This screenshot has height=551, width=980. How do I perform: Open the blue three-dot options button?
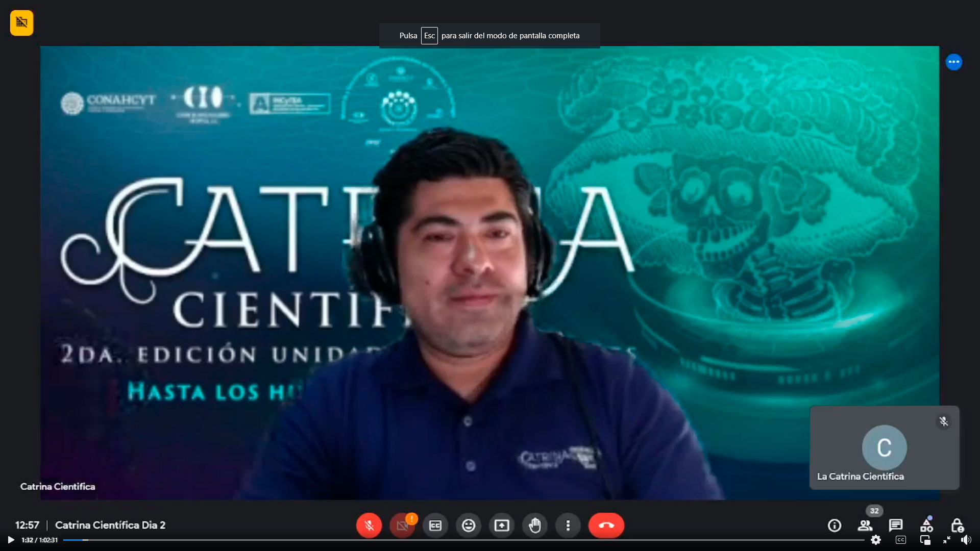click(953, 62)
